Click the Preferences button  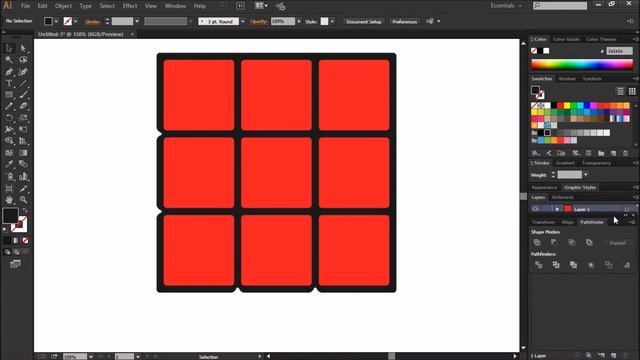point(404,22)
